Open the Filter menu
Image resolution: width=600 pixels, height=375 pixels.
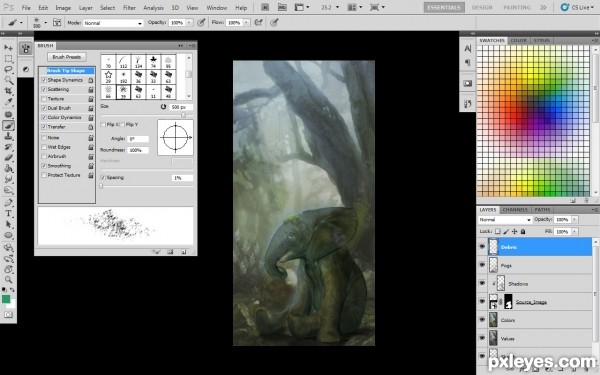tap(129, 8)
